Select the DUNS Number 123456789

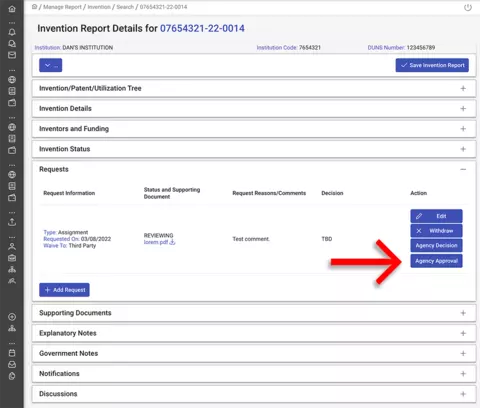click(x=421, y=48)
